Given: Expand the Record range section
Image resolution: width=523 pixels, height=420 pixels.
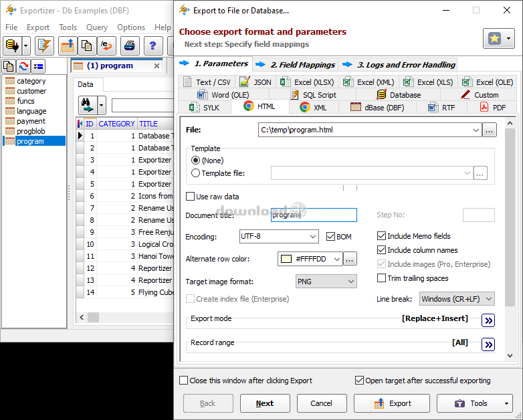Looking at the screenshot, I should pos(488,344).
